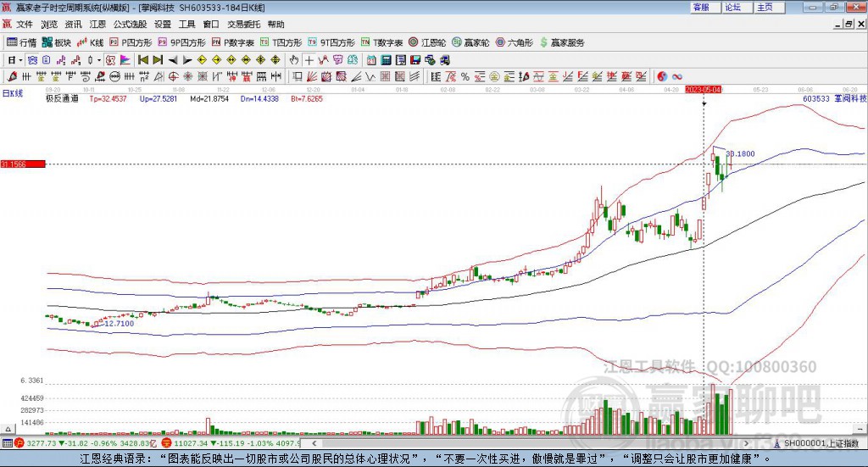Click the 客服 button in title bar
The image size is (868, 467).
click(704, 7)
